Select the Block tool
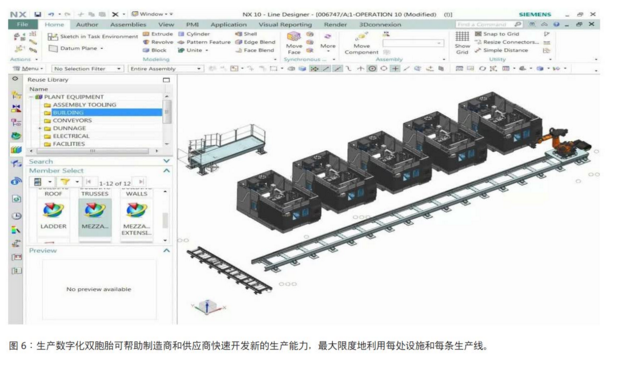This screenshot has height=369, width=642. click(x=154, y=50)
